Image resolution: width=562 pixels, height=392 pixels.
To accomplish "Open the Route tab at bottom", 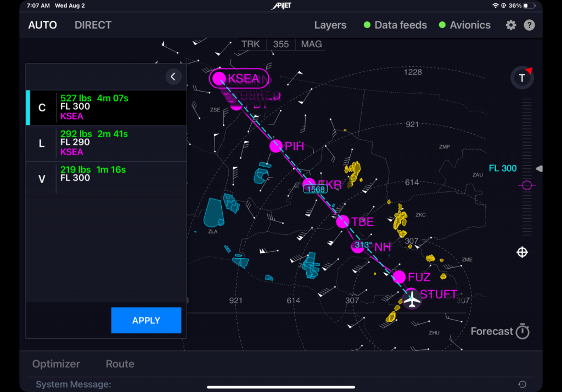I will (x=120, y=364).
